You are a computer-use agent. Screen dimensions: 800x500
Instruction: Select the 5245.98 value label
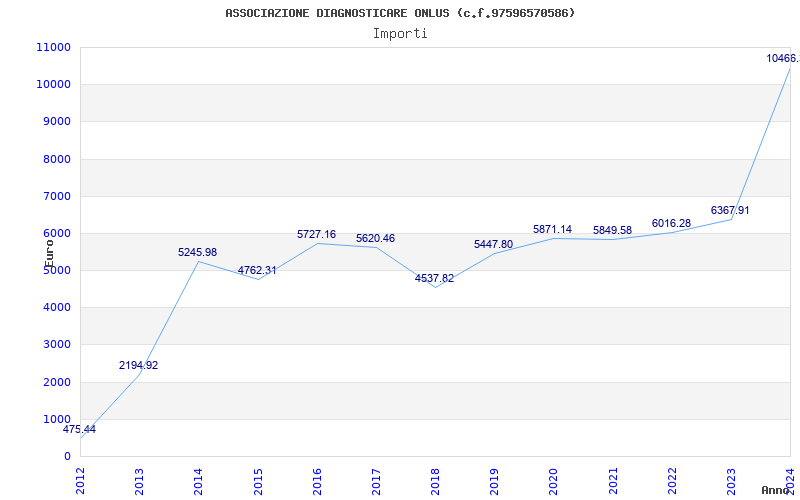[x=197, y=253]
